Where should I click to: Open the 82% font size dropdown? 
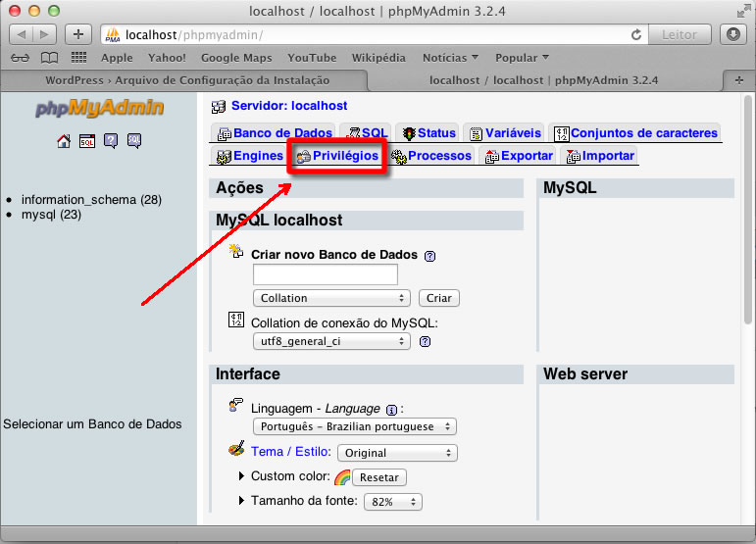[x=393, y=502]
